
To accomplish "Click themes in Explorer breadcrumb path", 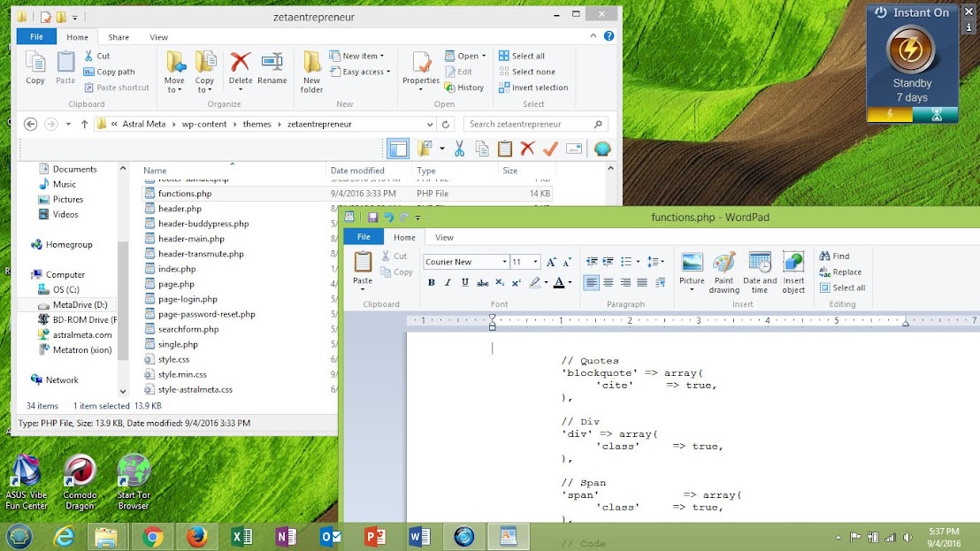I will [256, 125].
